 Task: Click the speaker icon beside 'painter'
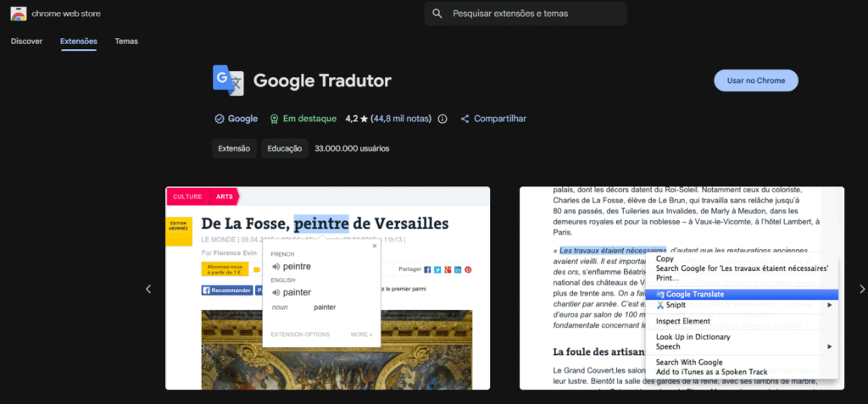coord(275,292)
